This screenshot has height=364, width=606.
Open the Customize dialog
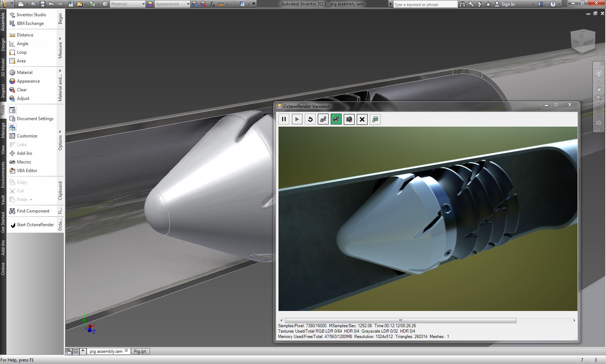point(23,136)
